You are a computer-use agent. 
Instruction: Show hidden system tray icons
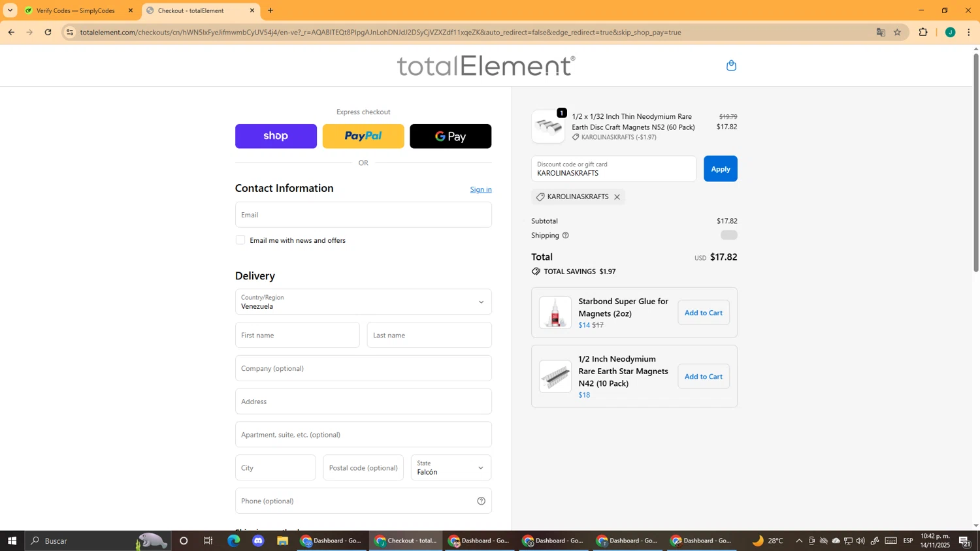pyautogui.click(x=799, y=541)
